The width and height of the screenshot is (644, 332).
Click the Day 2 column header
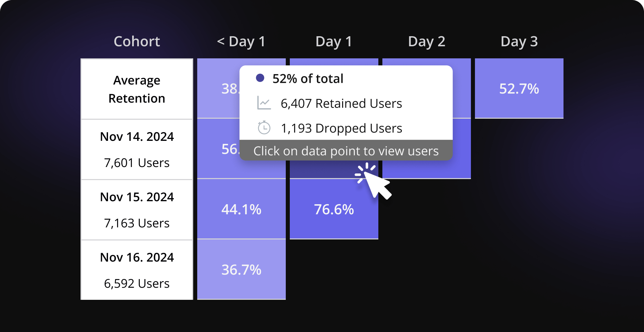click(x=426, y=42)
